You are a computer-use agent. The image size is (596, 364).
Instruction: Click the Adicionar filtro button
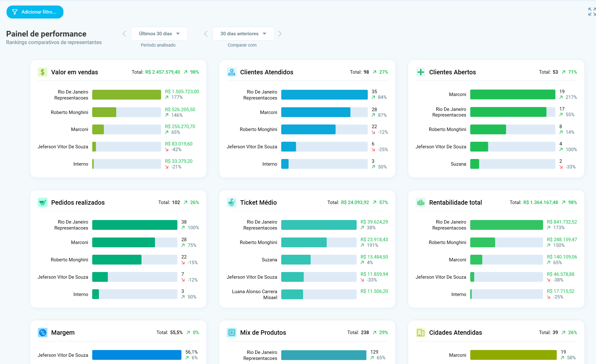(35, 12)
